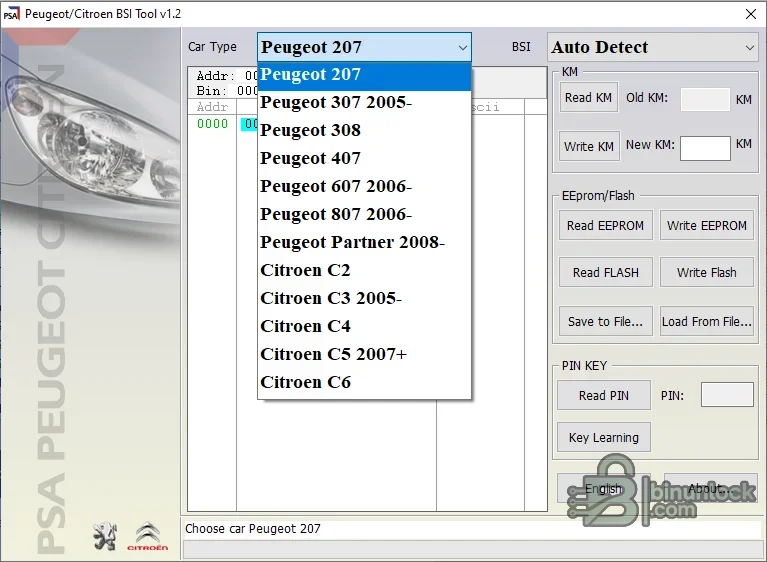Select Citroen C4 car type
Viewport: 767px width, 562px height.
pos(364,326)
